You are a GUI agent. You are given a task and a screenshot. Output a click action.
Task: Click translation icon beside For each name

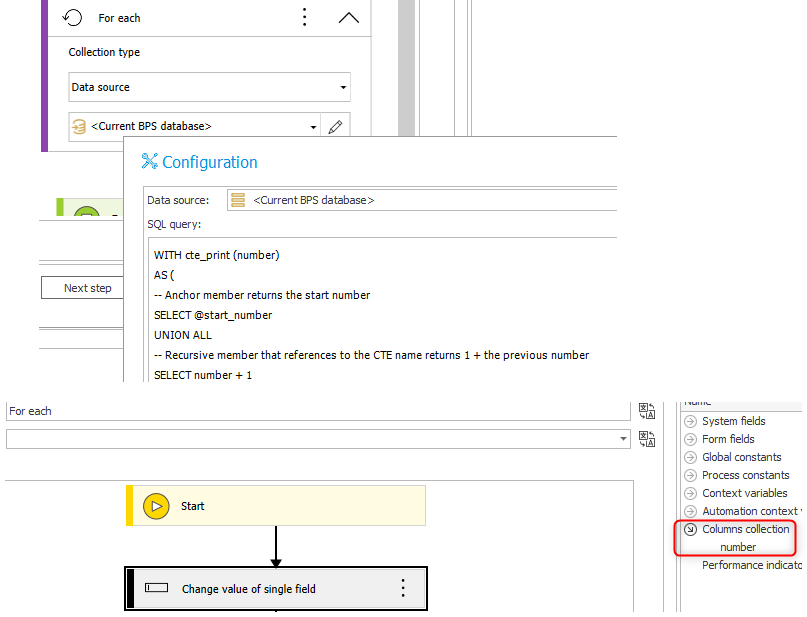tap(647, 411)
